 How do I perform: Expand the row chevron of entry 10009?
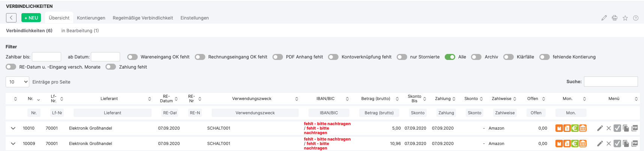(13, 144)
